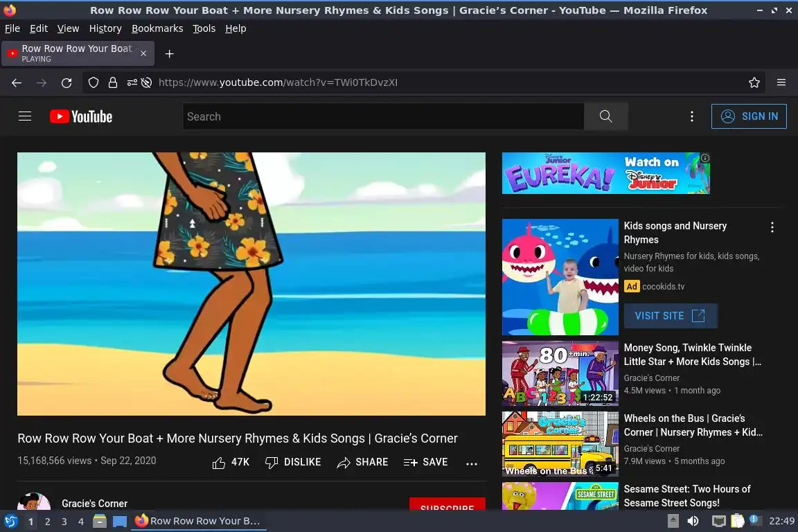
Task: Open the Bookmarks menu
Action: pos(157,28)
